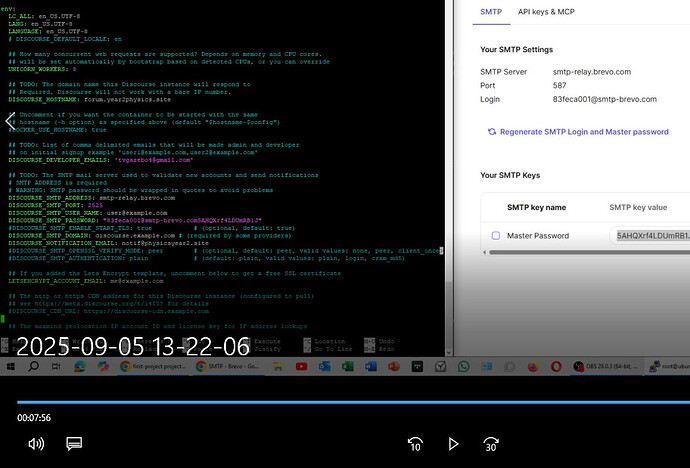Open Word from the taskbar
This screenshot has height=468, width=690.
[371, 366]
